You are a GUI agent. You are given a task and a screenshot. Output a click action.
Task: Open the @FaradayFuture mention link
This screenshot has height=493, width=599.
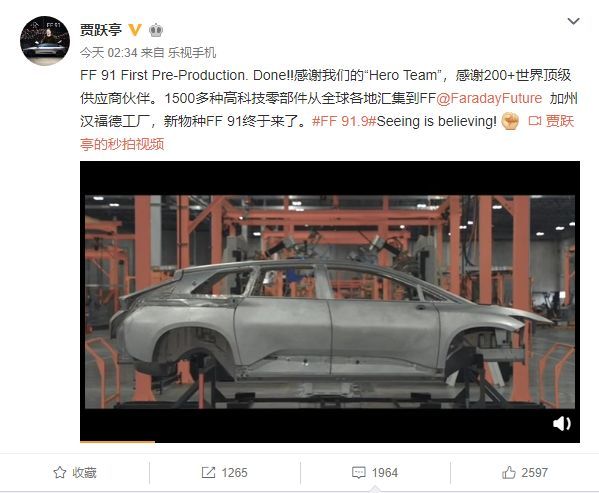489,98
